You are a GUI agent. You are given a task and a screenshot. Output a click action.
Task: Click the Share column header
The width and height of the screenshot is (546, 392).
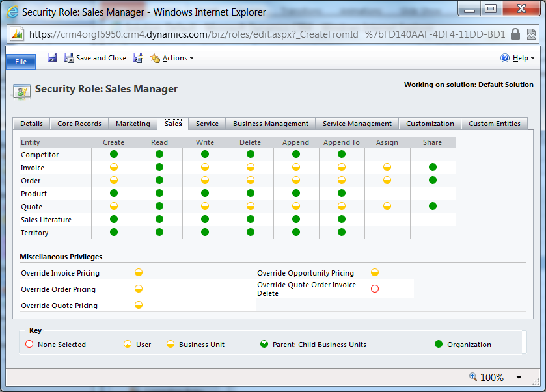tap(432, 142)
